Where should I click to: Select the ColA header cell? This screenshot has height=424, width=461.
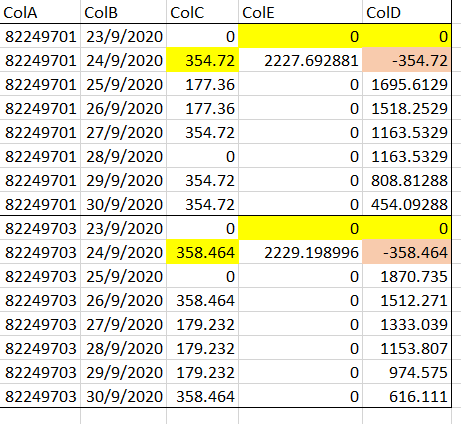(40, 12)
